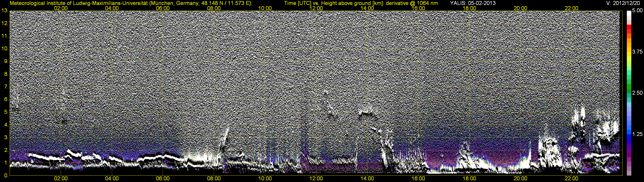Click the height axis label 13
The height and width of the screenshot is (182, 644).
(5, 10)
